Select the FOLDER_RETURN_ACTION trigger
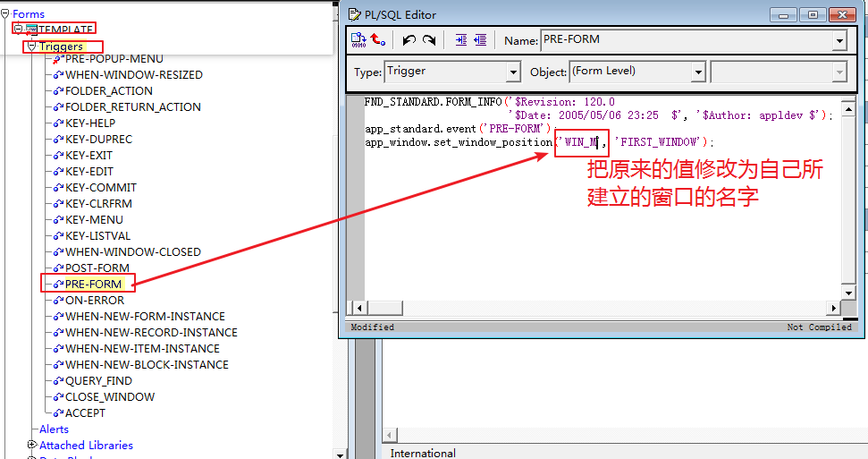 tap(133, 107)
